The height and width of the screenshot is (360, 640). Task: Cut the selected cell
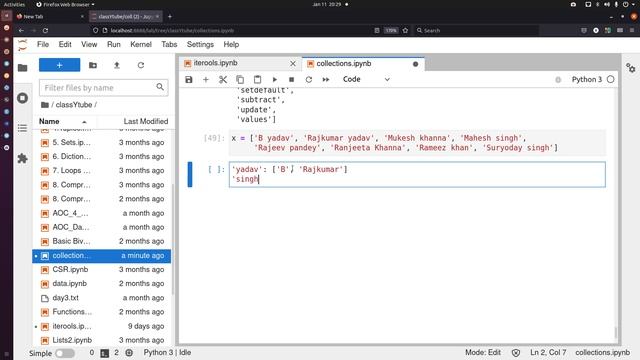click(223, 80)
